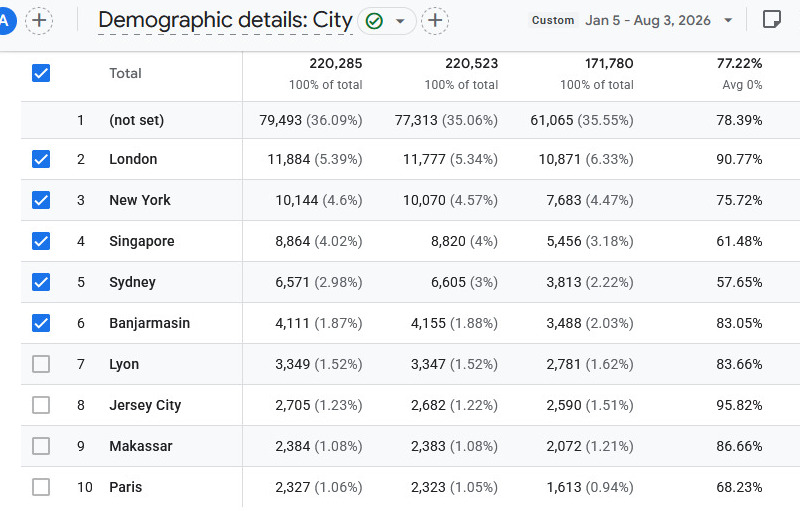Uncheck the Total row checkbox
The height and width of the screenshot is (511, 800).
[x=41, y=73]
